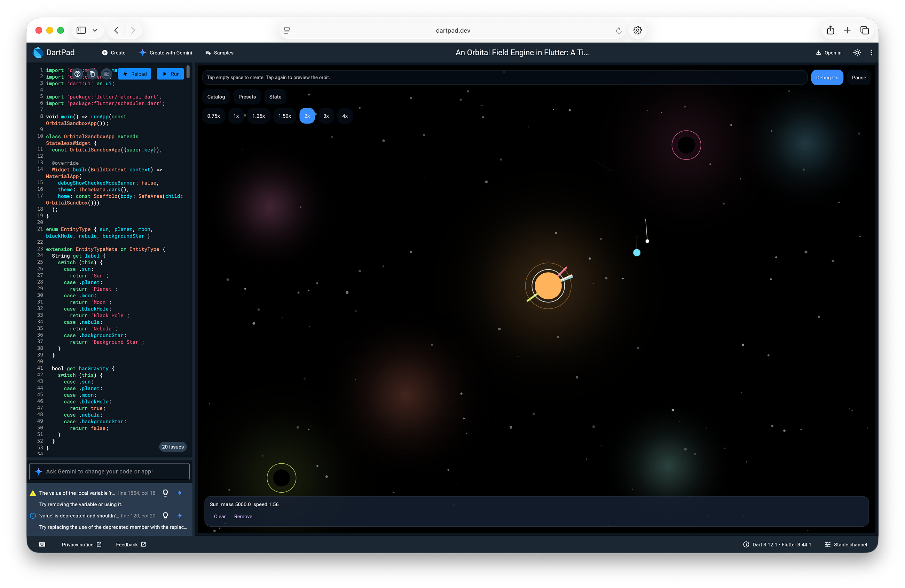Viewport: 905px width, 588px height.
Task: Open the three-dot overflow menu
Action: 871,53
